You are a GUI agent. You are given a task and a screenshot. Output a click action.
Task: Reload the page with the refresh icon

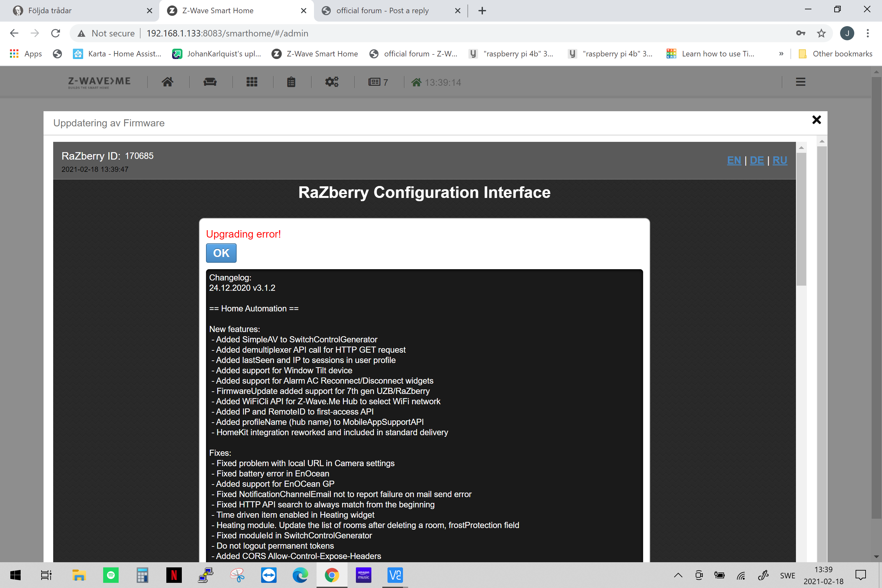click(x=55, y=34)
